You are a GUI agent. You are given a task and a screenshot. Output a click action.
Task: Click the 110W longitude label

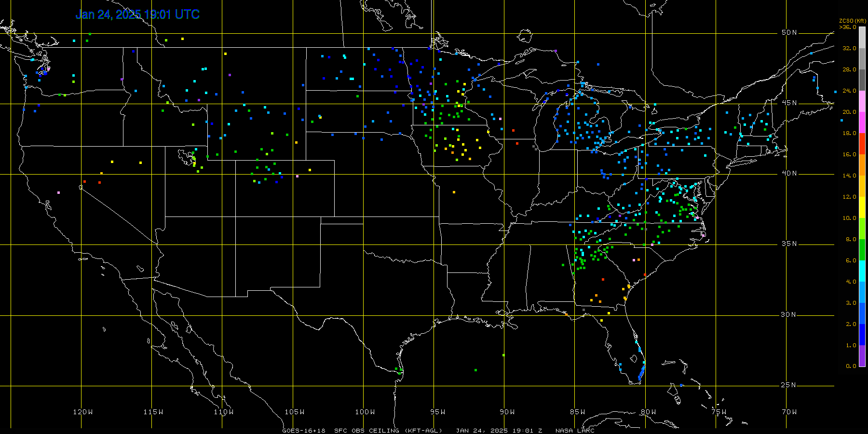coord(224,412)
